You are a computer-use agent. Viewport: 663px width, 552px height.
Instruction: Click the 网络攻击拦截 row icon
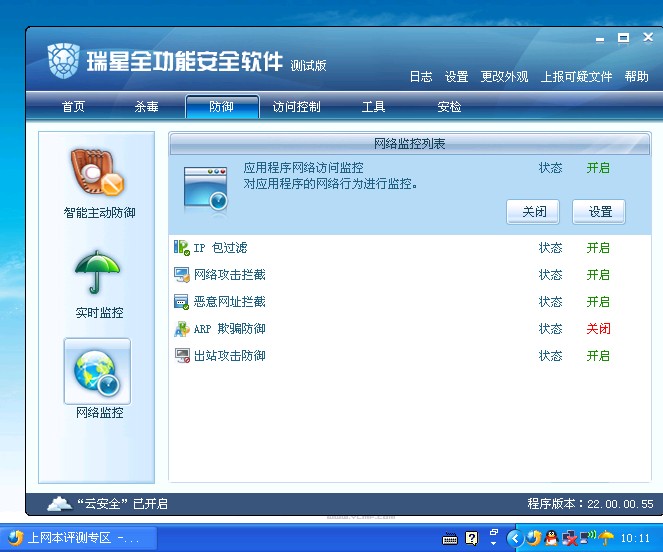coord(182,275)
